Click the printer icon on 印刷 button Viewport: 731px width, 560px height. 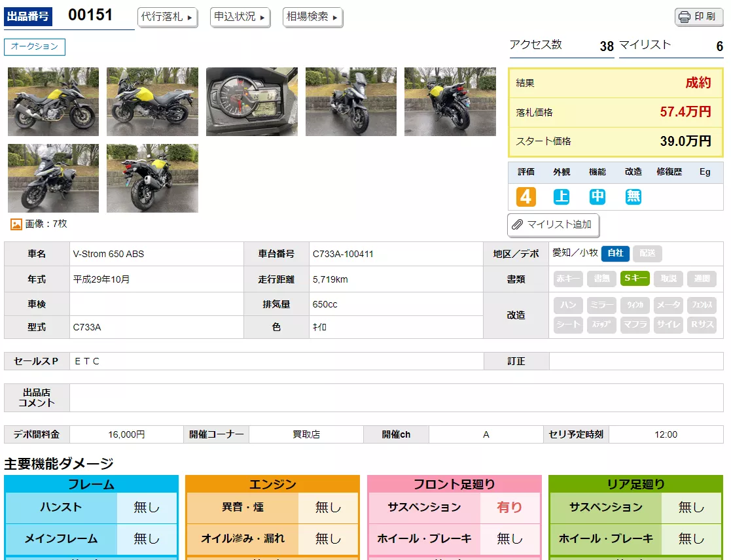pyautogui.click(x=684, y=17)
